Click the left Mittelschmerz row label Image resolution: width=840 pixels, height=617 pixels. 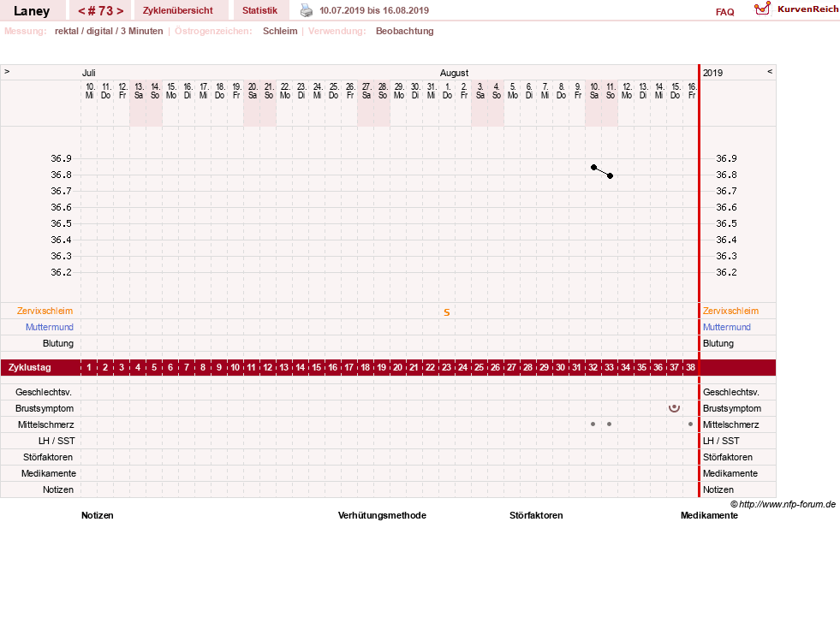tap(46, 424)
